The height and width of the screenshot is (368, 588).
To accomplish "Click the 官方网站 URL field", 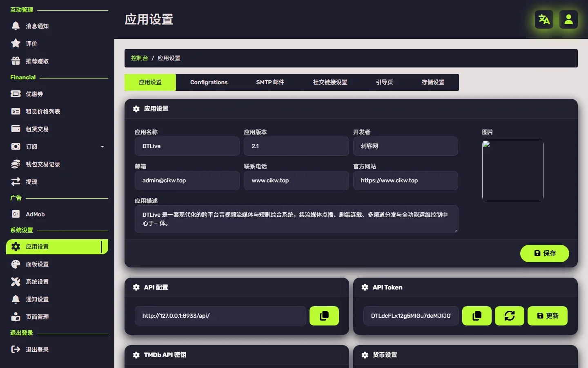I will [x=405, y=180].
